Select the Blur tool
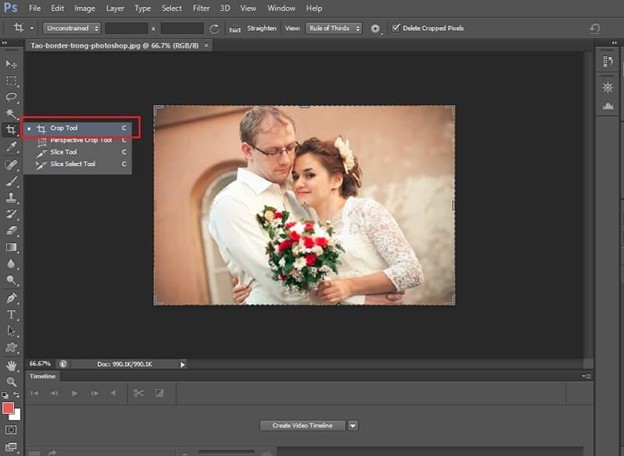 point(11,263)
